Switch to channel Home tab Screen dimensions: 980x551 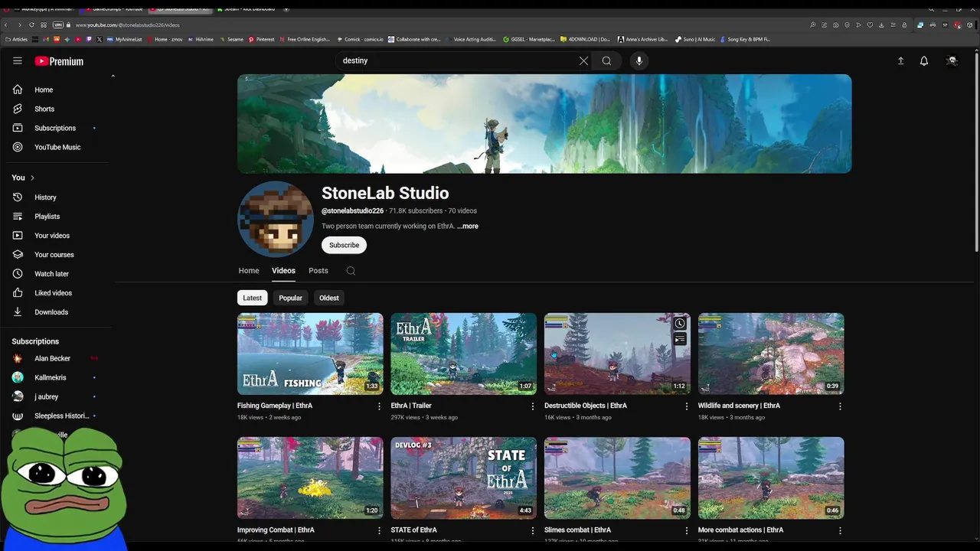coord(249,271)
